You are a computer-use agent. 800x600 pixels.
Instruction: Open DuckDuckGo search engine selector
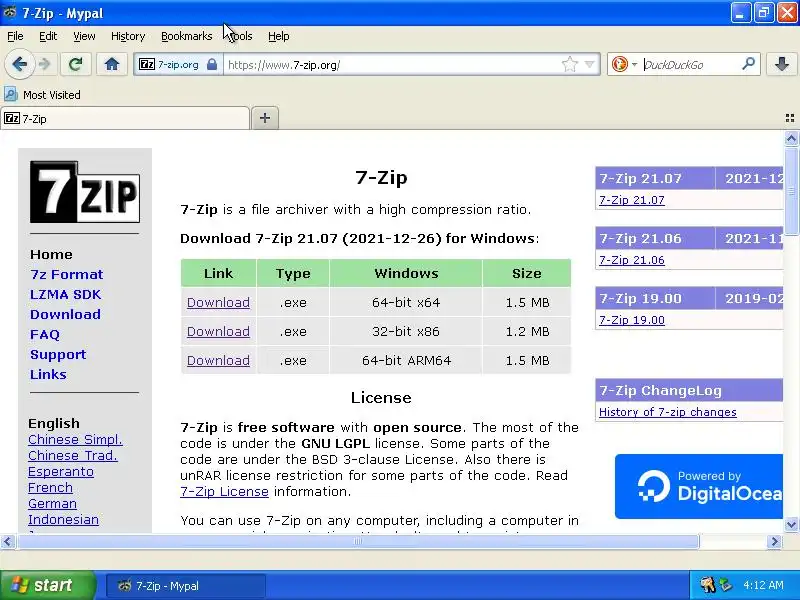pos(624,64)
